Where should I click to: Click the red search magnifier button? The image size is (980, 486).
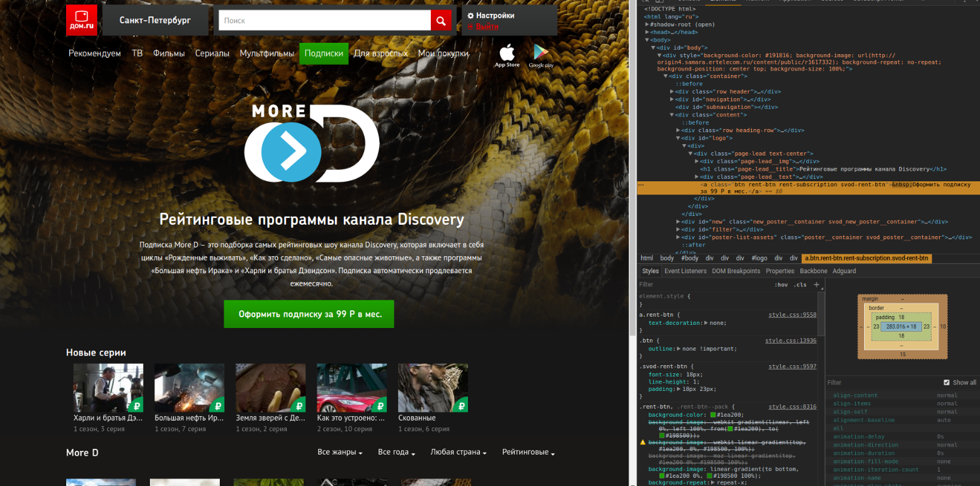point(442,21)
